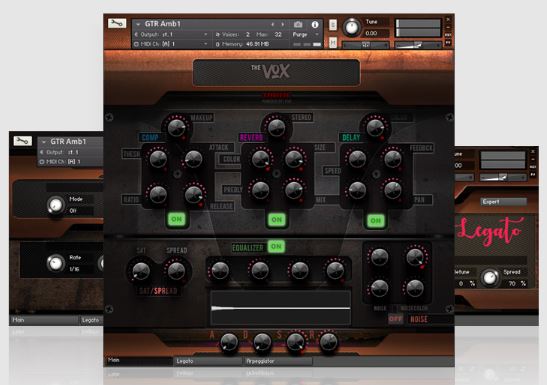Click the camera snapshot icon

click(298, 24)
